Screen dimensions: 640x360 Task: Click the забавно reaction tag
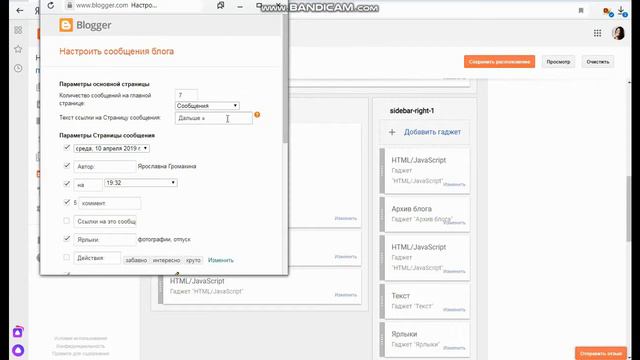click(x=136, y=260)
